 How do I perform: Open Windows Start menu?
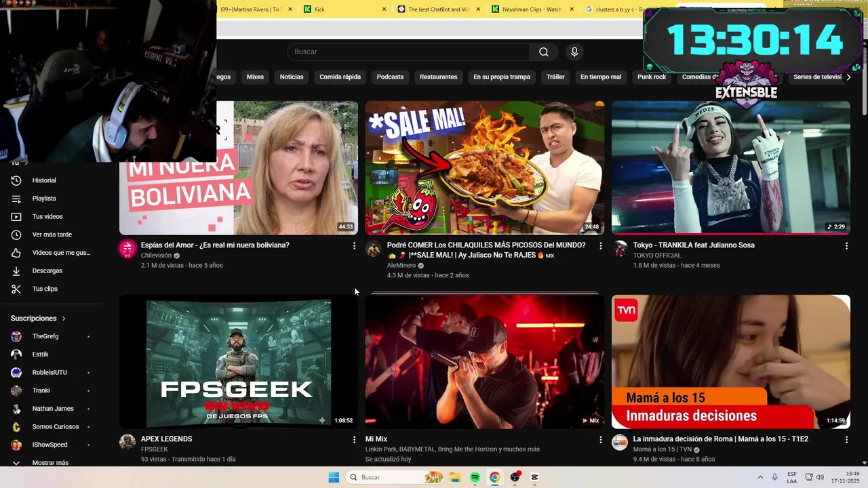pos(334,477)
